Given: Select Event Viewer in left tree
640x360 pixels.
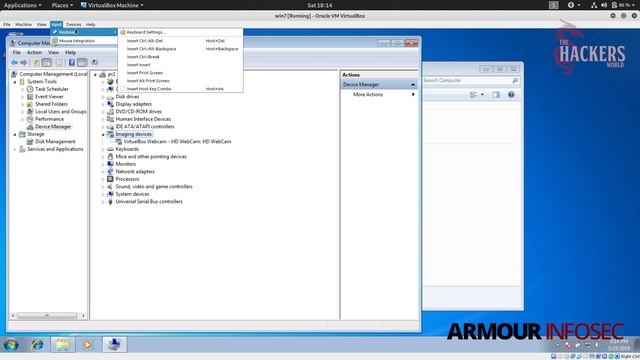Looking at the screenshot, I should coord(49,97).
